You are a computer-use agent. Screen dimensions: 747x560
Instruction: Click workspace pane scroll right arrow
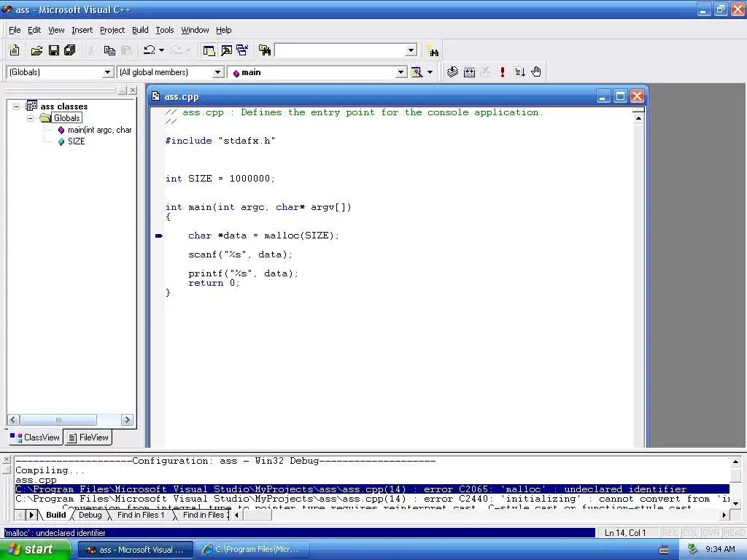pos(127,419)
